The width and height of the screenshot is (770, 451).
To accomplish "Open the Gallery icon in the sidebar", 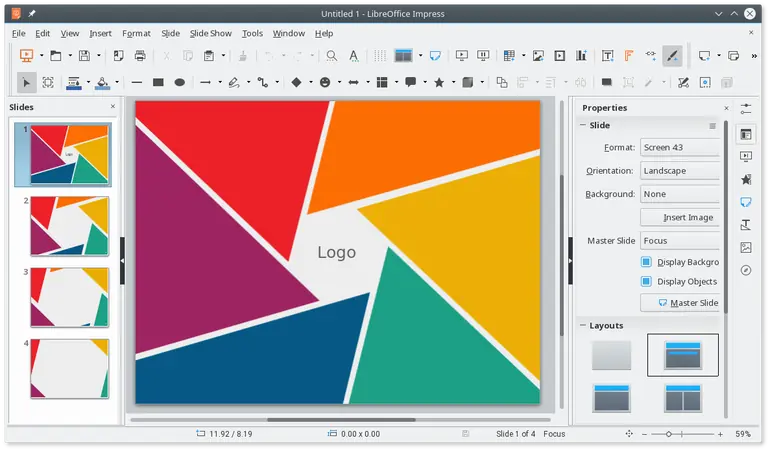I will 745,247.
